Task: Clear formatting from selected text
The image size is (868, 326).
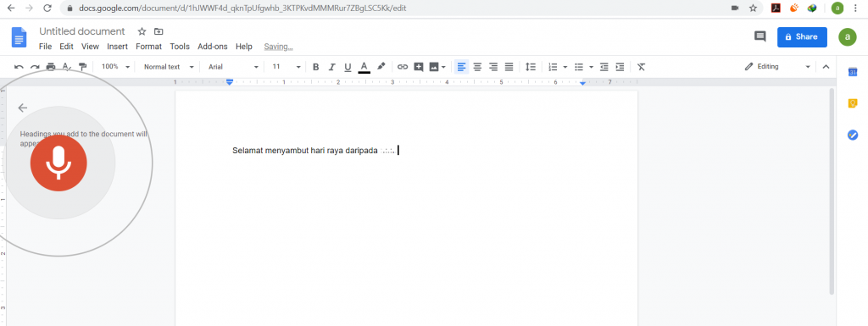Action: [x=641, y=67]
